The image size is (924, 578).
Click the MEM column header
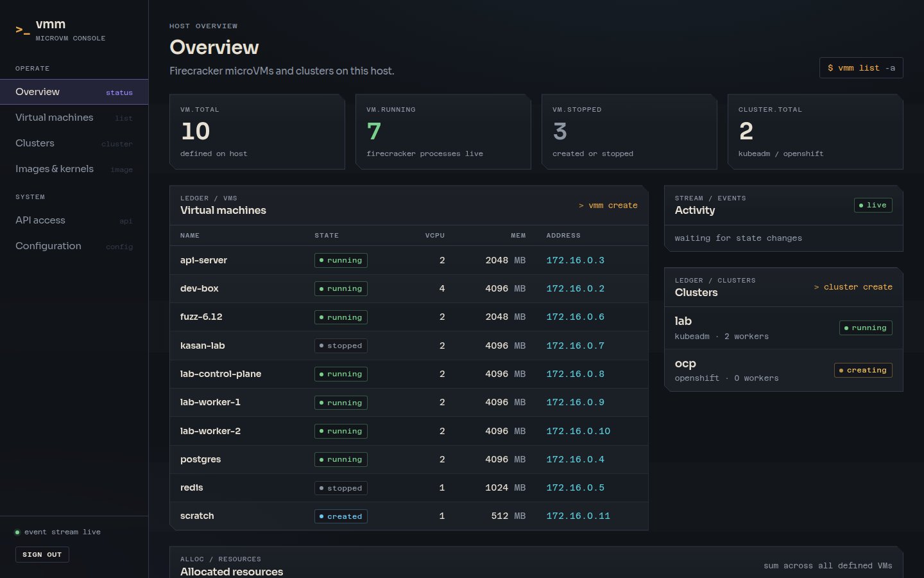[518, 236]
